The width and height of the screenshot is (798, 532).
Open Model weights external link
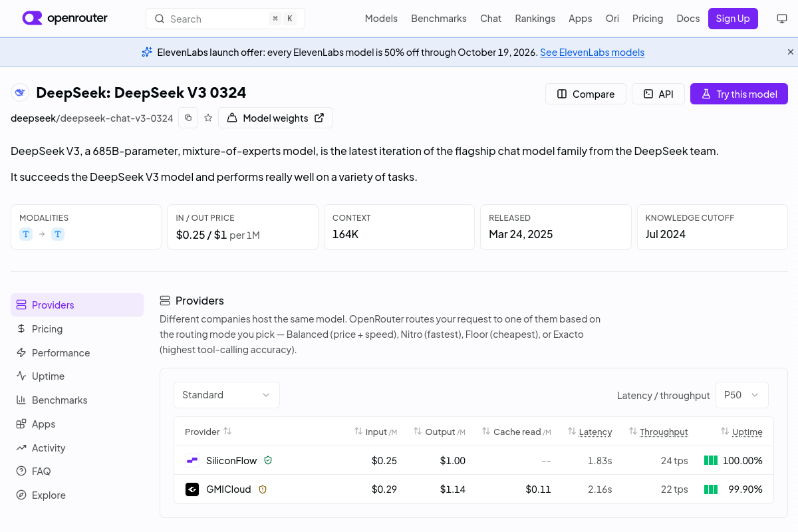[275, 118]
